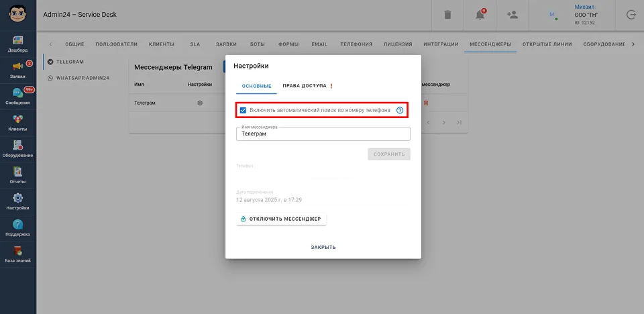Switch to the Права доступа tab
The height and width of the screenshot is (314, 644).
point(308,86)
